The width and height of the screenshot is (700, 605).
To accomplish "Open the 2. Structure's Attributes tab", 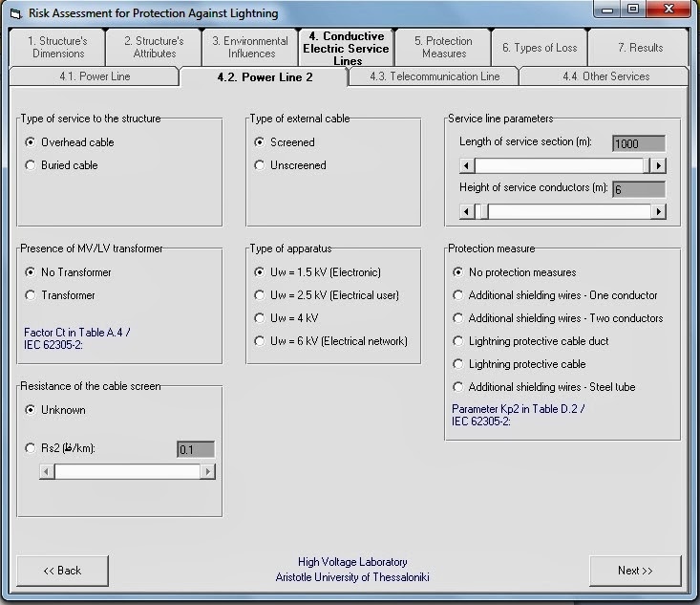I will (154, 48).
